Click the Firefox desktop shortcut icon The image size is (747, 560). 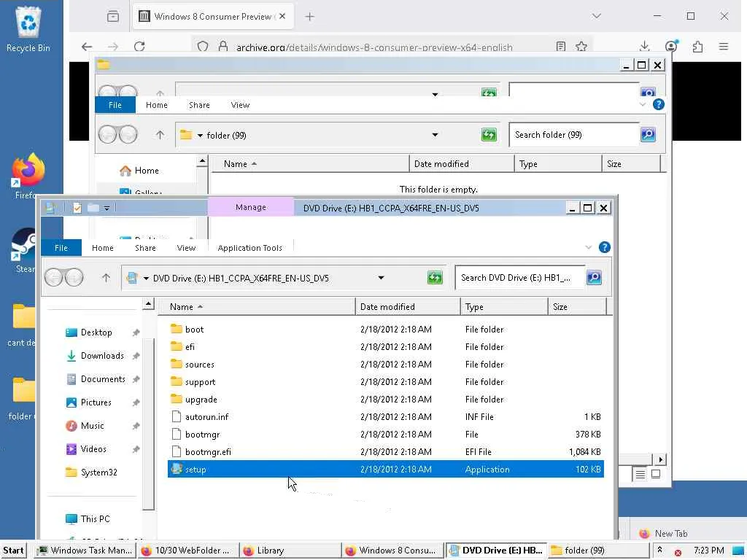[28, 171]
